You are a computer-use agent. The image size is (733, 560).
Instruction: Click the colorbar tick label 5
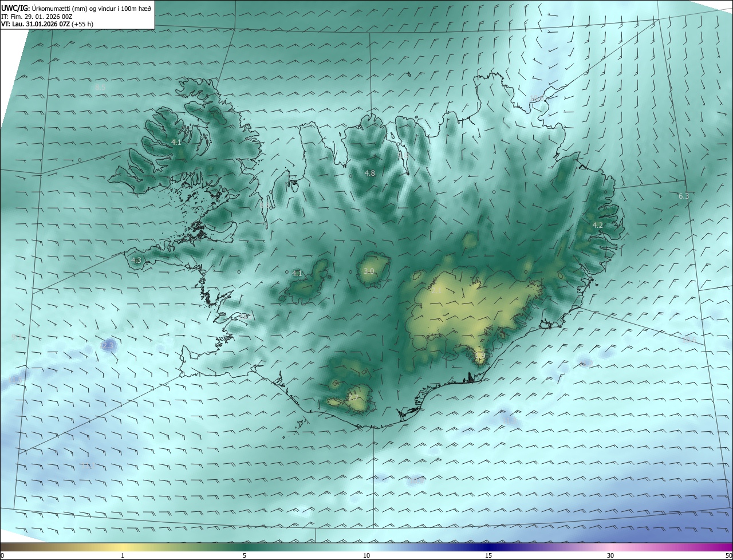tap(245, 555)
